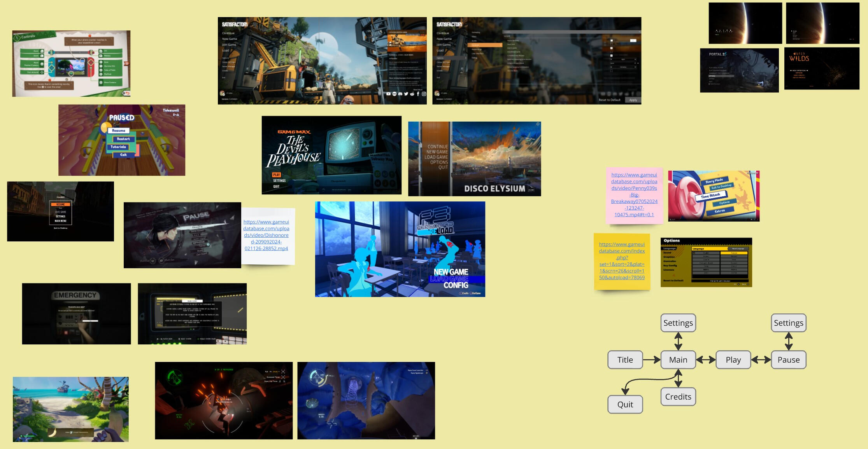Select the yellow Options language menu image
The image size is (868, 449).
[706, 262]
